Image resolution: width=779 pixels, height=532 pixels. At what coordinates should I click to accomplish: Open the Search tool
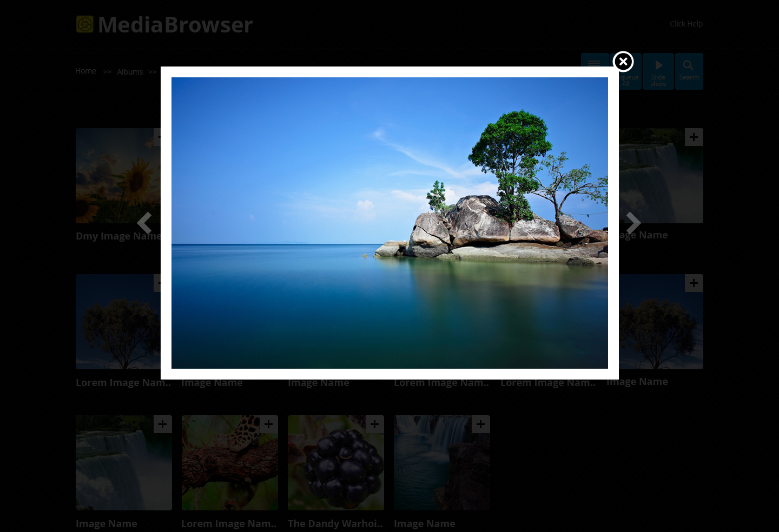pos(689,71)
